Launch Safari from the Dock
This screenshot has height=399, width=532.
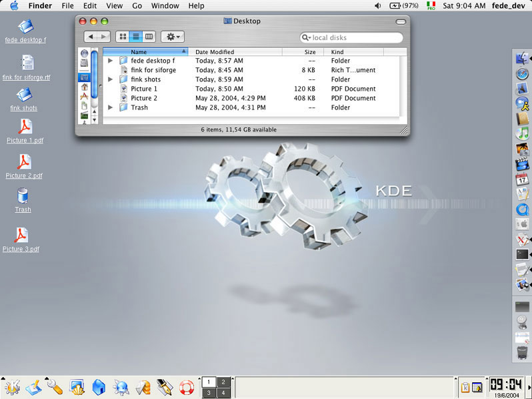click(x=522, y=73)
